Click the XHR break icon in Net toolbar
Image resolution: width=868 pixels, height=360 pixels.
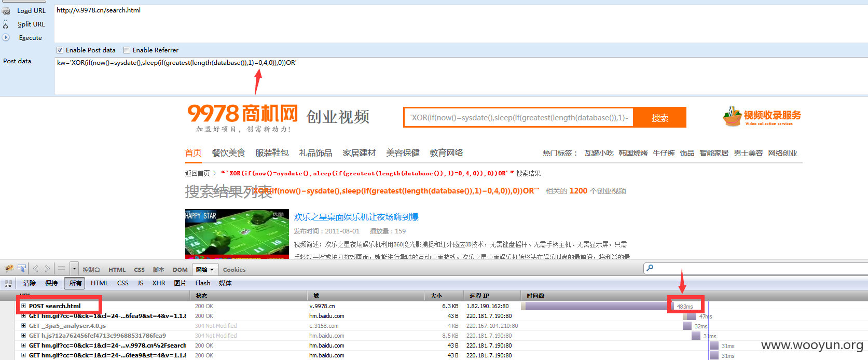click(x=8, y=283)
